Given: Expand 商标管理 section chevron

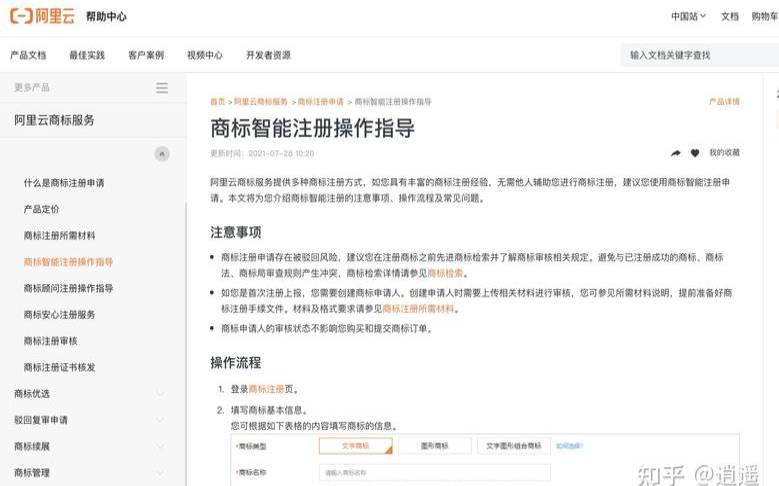Looking at the screenshot, I should 160,473.
